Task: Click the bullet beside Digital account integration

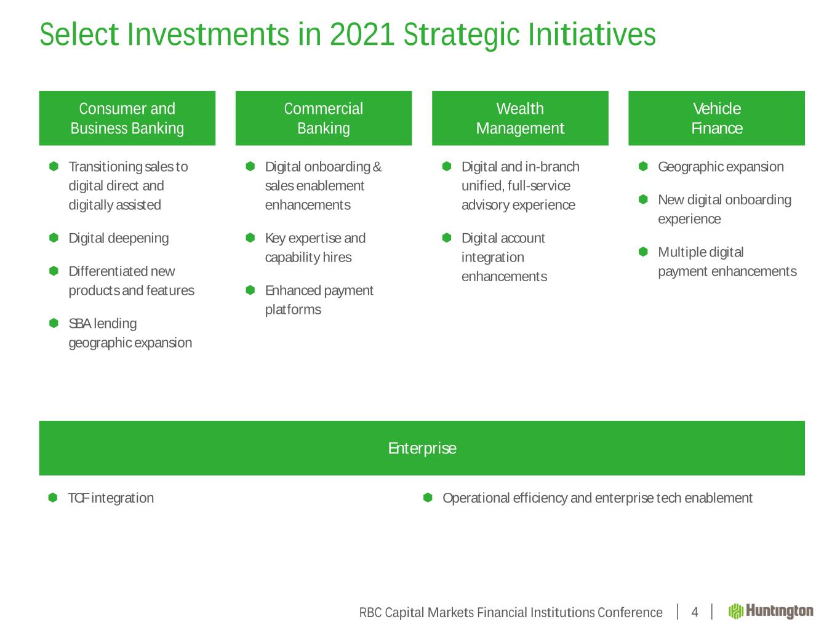Action: pos(447,237)
